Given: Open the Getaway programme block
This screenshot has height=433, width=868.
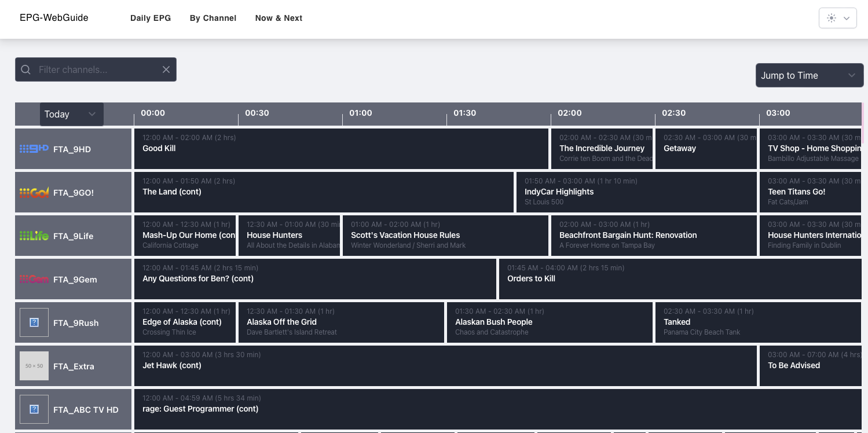Looking at the screenshot, I should pos(706,149).
